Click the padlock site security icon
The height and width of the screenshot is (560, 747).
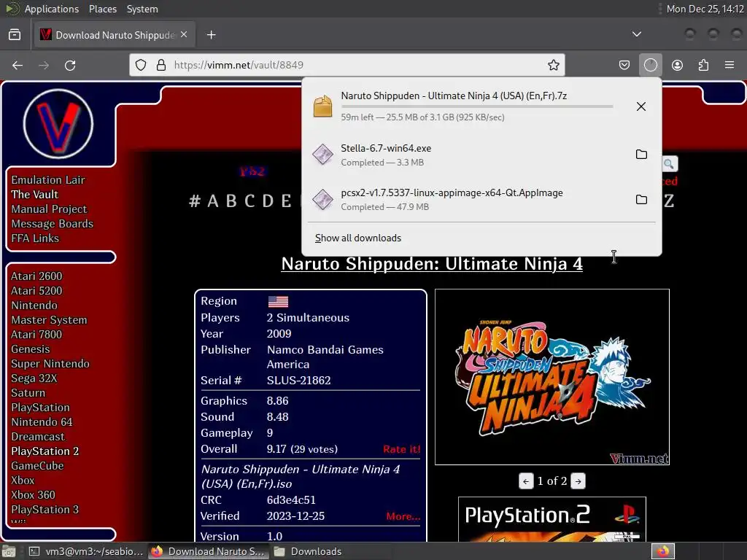[161, 65]
